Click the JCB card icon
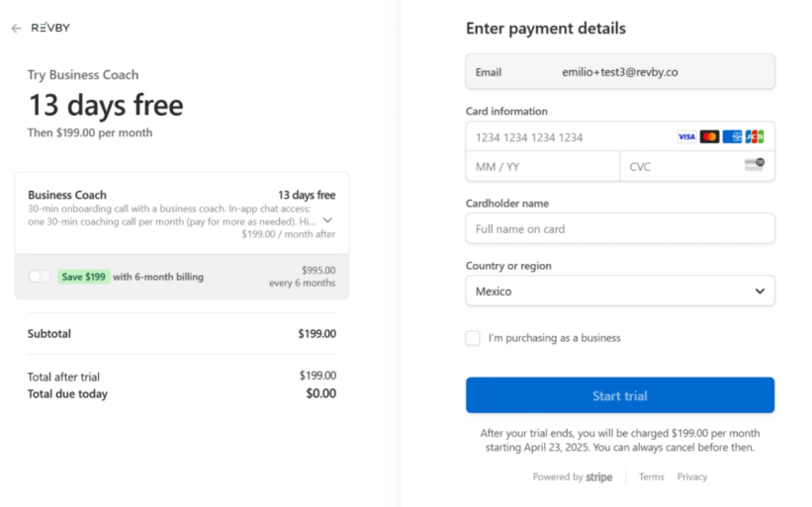Image resolution: width=812 pixels, height=507 pixels. 755,136
